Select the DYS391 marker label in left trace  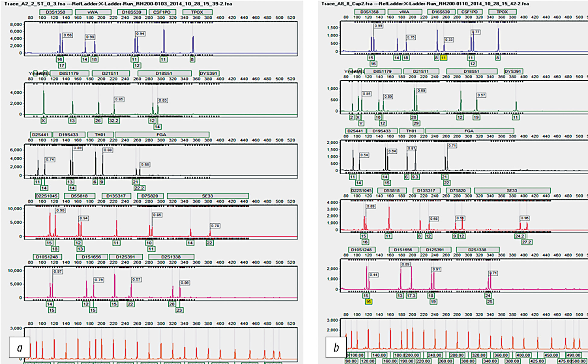208,73
